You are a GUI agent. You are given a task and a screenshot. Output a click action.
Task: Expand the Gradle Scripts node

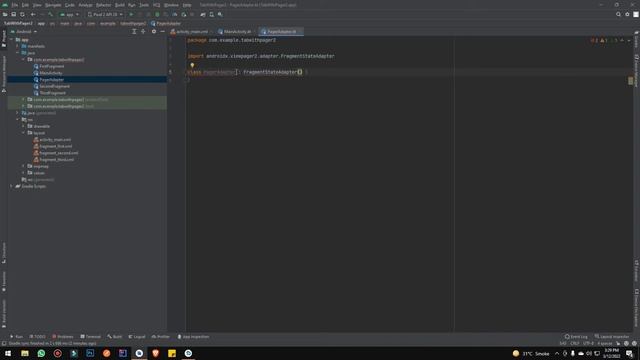11,186
